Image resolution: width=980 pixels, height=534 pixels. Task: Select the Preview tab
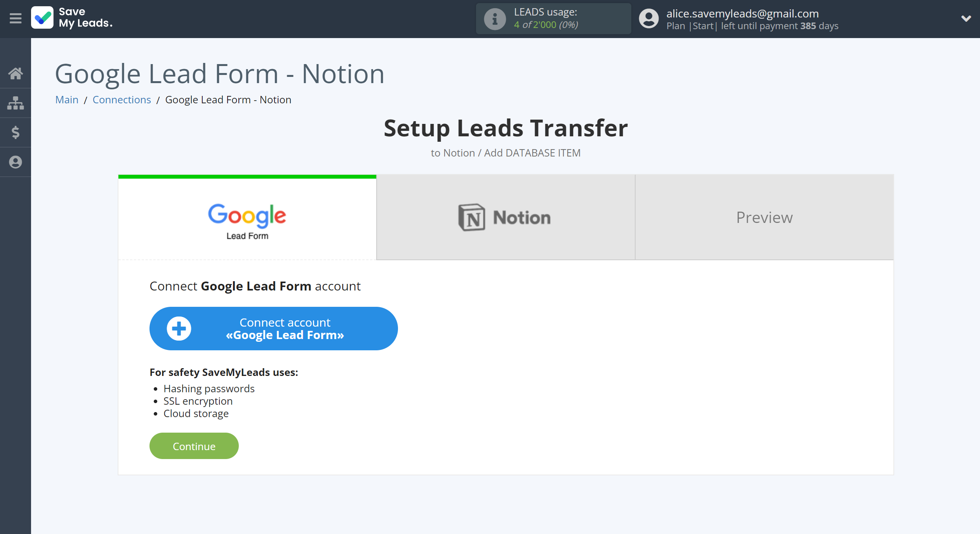765,217
